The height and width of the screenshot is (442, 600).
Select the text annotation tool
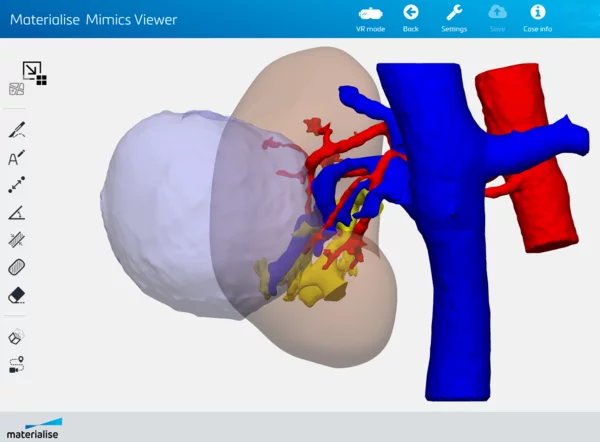coord(16,157)
